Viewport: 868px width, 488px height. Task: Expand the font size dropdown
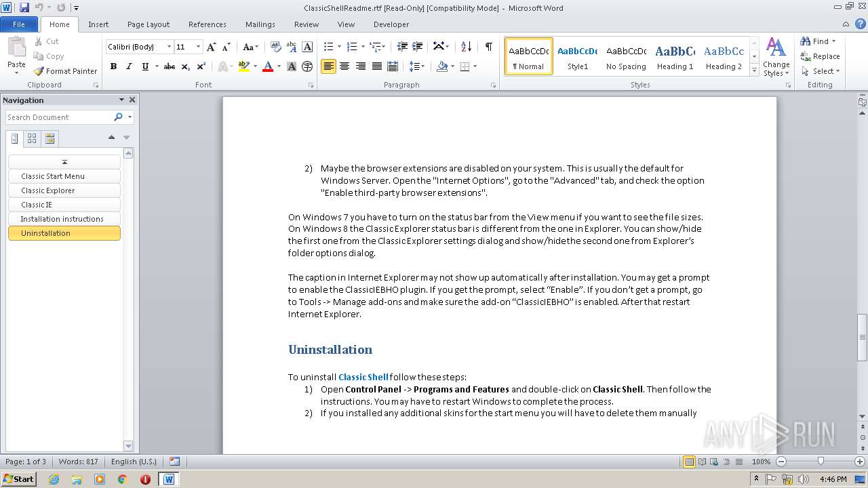pyautogui.click(x=198, y=47)
